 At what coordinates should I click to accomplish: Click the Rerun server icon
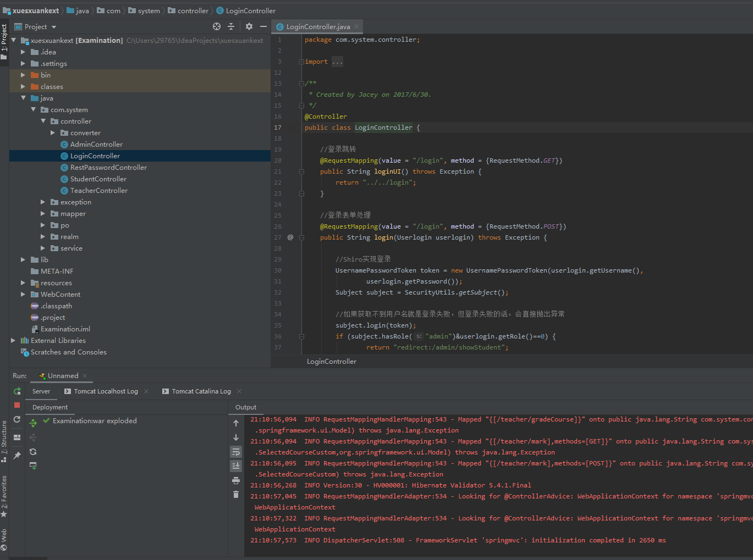click(17, 391)
